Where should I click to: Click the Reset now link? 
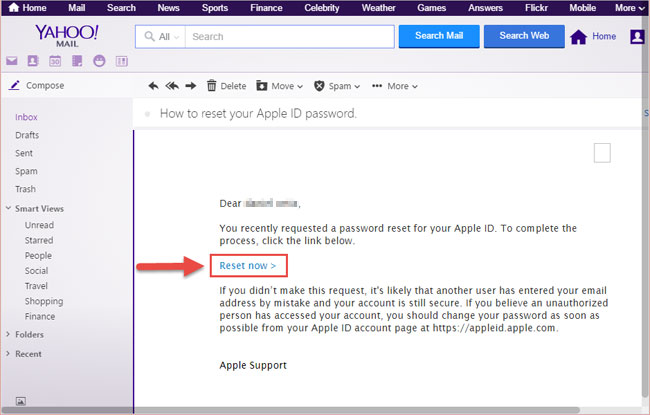[247, 266]
